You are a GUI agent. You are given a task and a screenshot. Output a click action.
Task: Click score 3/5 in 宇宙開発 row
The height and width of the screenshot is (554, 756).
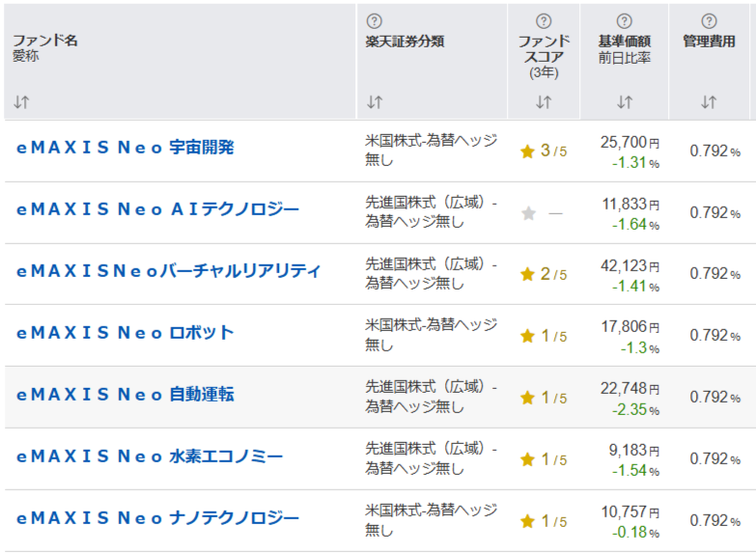[x=553, y=151]
